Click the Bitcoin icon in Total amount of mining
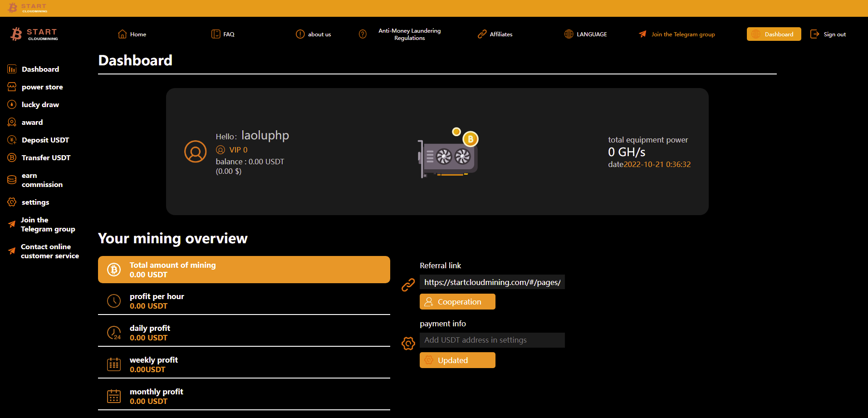This screenshot has height=418, width=868. 114,270
